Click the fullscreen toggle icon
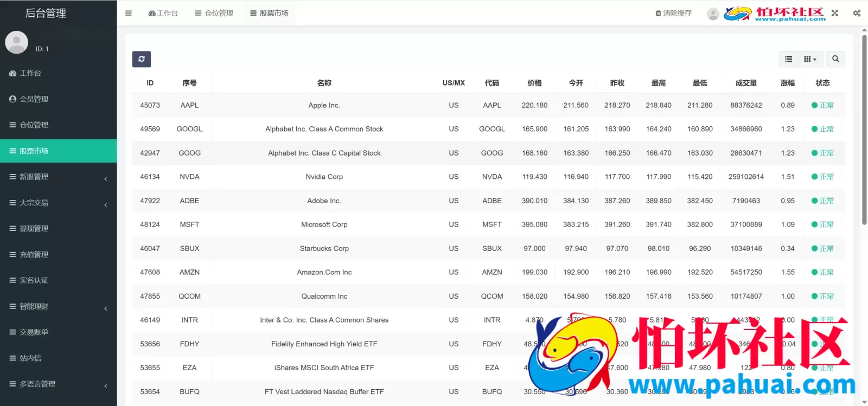Screen dimensions: 868x406 835,13
